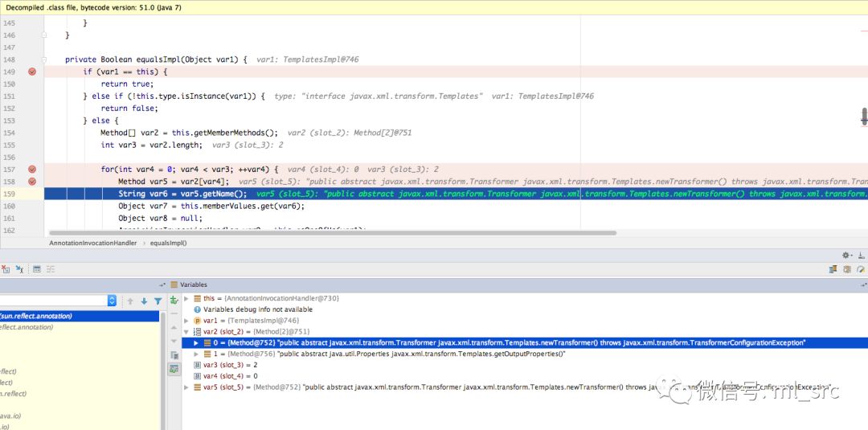
Task: Go to previous frame with up arrow
Action: point(129,301)
